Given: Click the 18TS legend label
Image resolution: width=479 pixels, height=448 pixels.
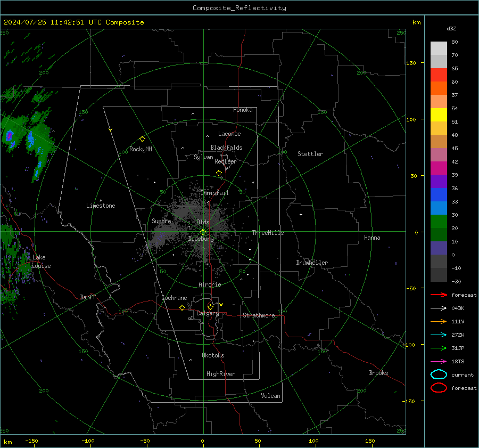Looking at the screenshot, I should pos(458,362).
